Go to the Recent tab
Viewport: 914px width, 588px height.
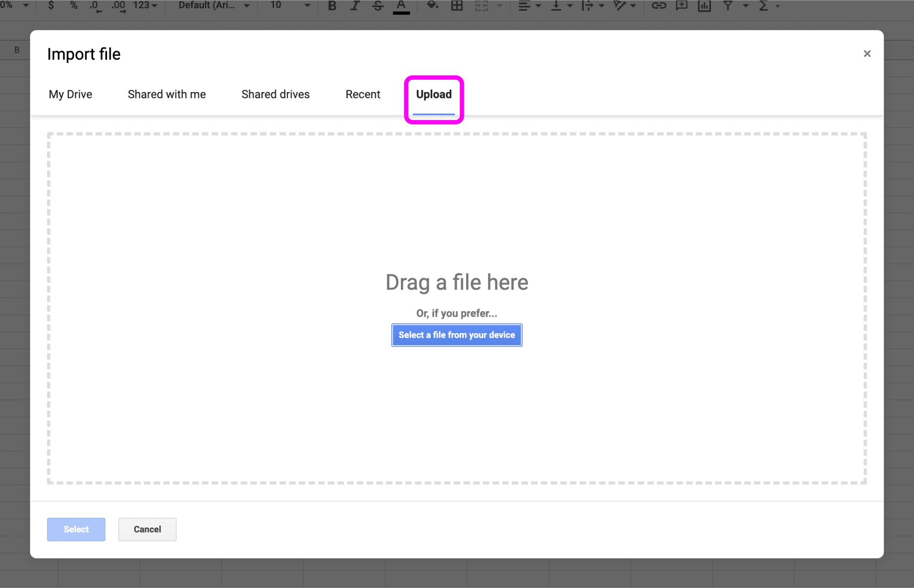point(362,94)
